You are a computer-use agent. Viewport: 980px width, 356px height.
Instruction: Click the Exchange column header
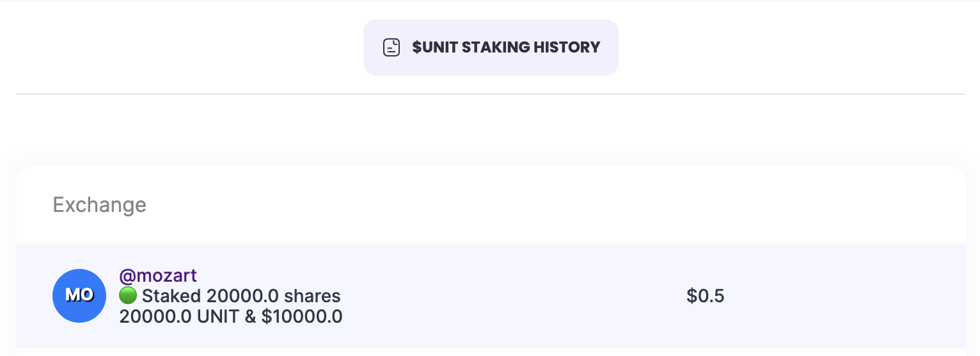[x=100, y=205]
